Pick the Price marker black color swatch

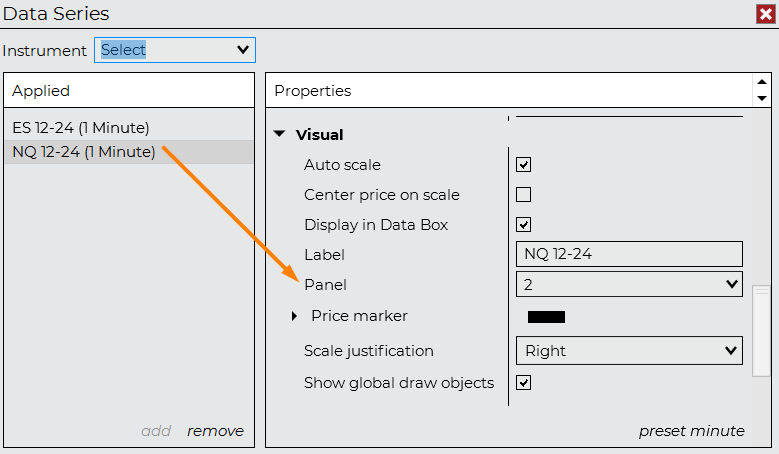(546, 317)
